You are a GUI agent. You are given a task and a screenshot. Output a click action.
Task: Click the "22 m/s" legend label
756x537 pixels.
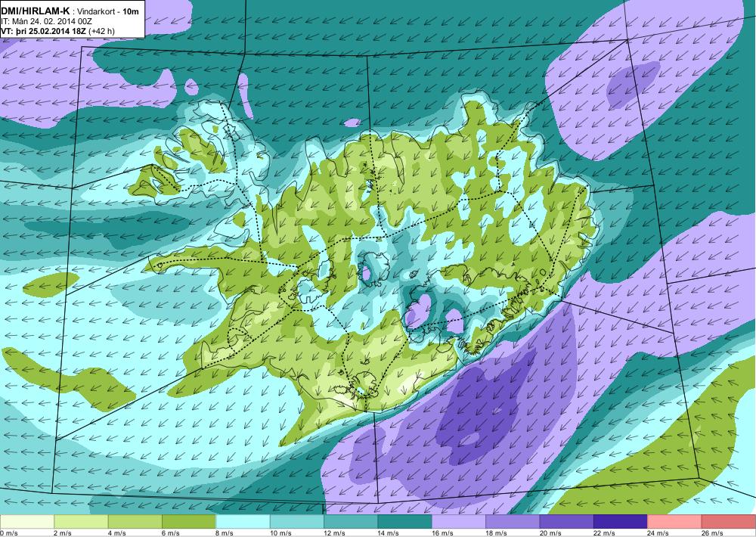[x=604, y=533]
